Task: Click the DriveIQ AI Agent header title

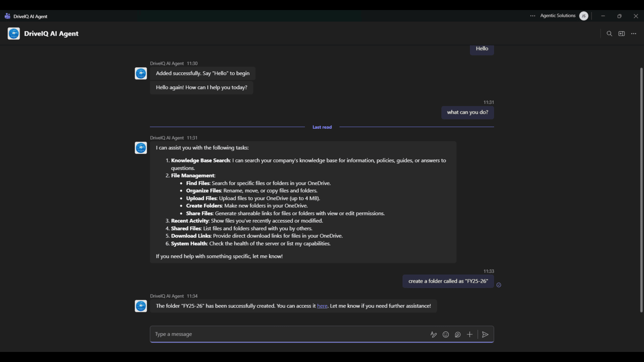Action: [x=51, y=34]
